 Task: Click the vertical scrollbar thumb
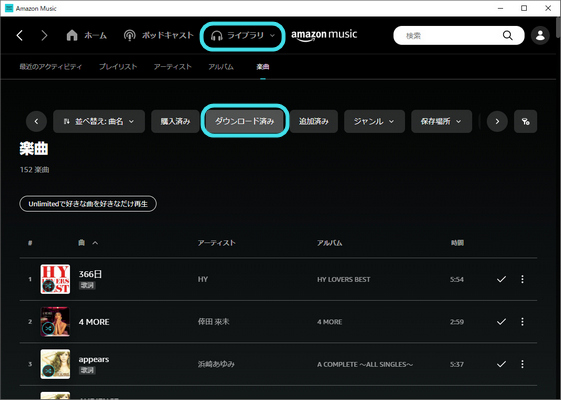[558, 27]
